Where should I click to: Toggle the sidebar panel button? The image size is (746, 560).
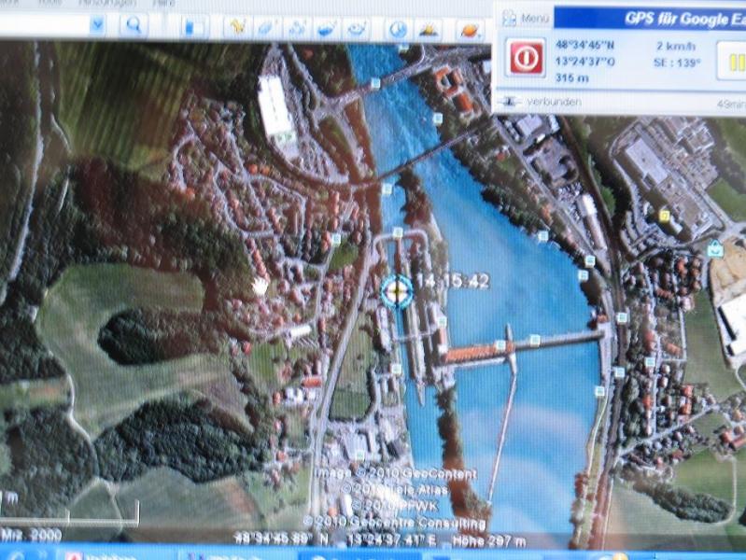pos(193,26)
